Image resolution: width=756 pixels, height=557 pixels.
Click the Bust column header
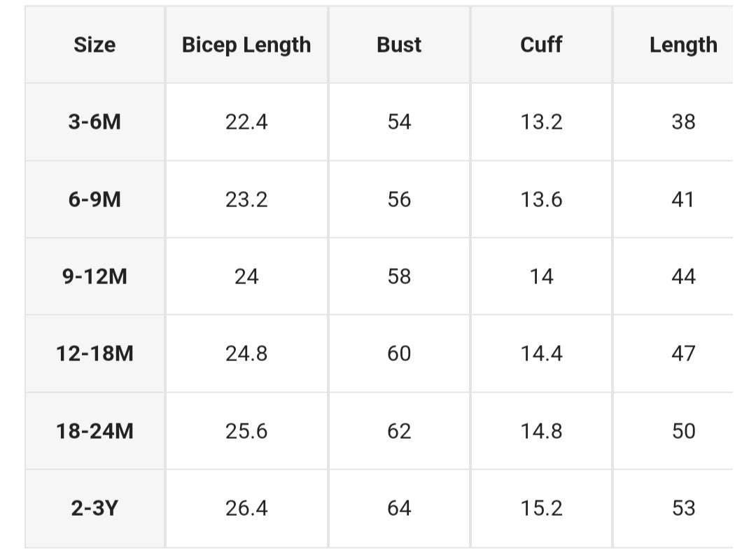pyautogui.click(x=399, y=45)
